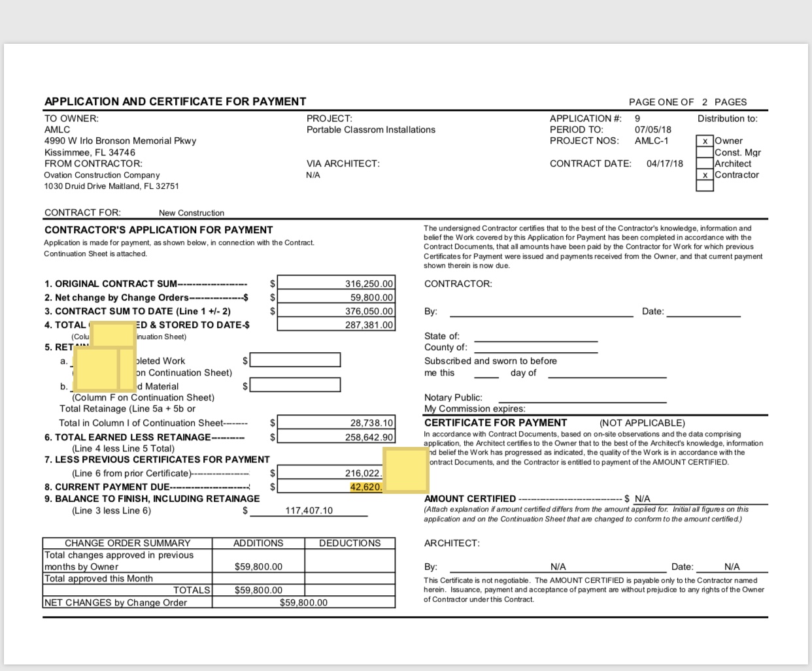Click the day of blank line
This screenshot has height=671, width=812.
coord(607,373)
